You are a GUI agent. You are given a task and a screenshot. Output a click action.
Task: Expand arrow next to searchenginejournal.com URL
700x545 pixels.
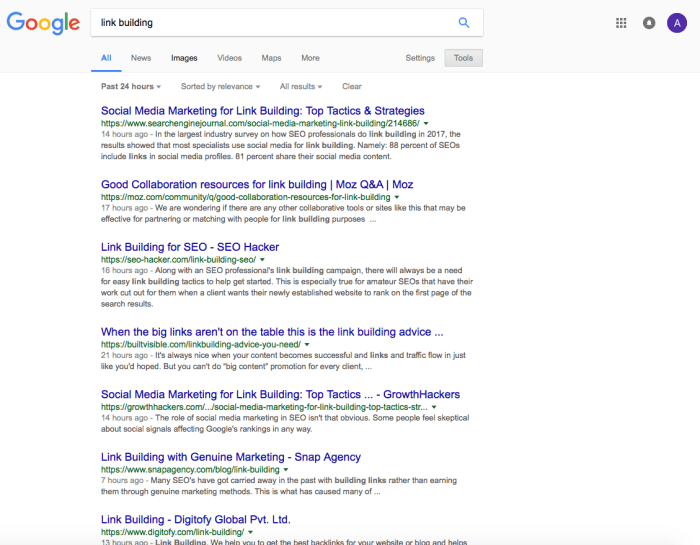426,123
